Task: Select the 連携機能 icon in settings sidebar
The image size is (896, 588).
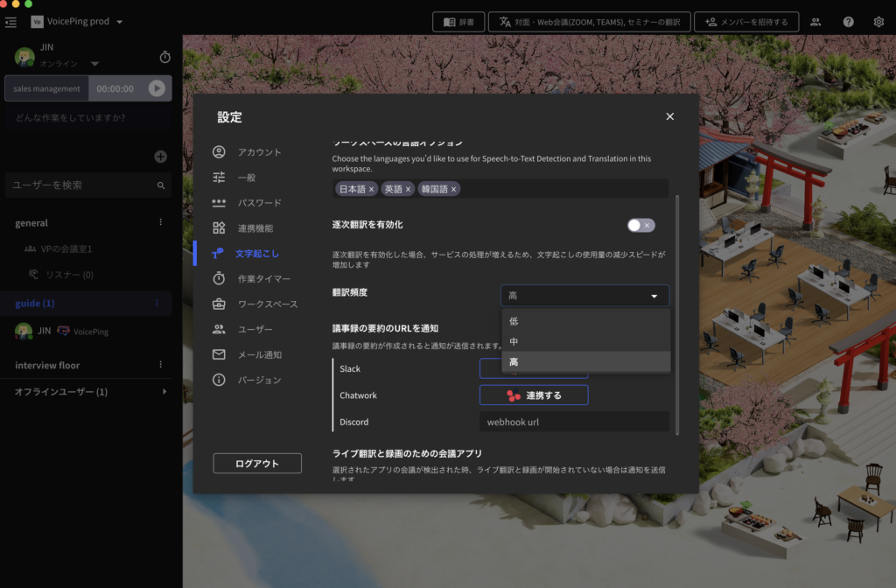Action: [218, 227]
